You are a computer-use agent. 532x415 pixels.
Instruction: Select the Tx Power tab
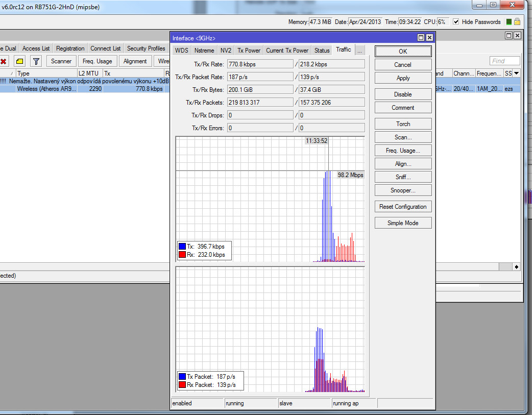(249, 50)
